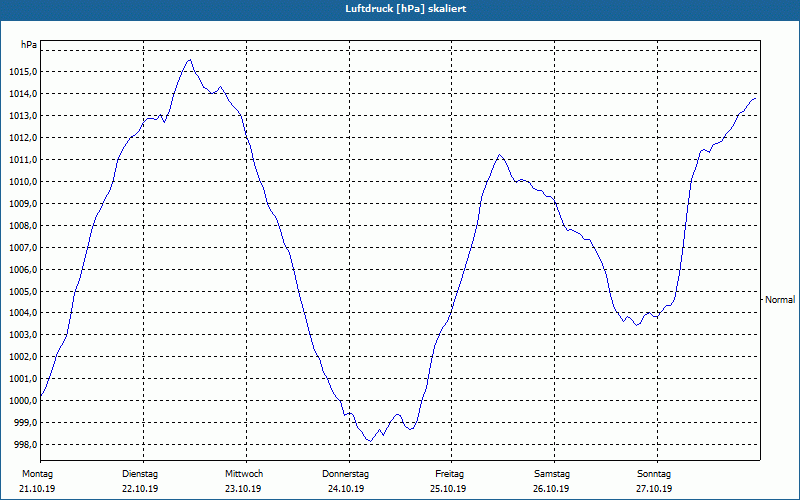Click the 'Montag' day label

coord(37,474)
